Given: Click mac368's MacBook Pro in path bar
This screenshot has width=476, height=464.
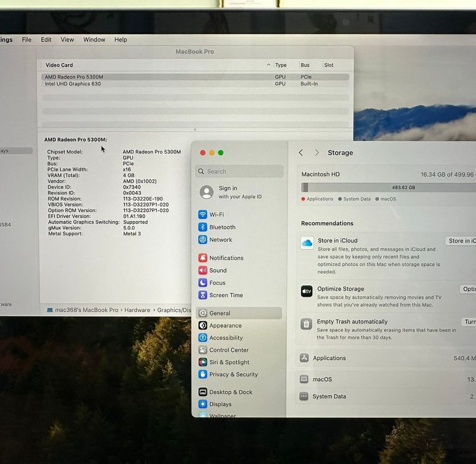Looking at the screenshot, I should point(86,310).
